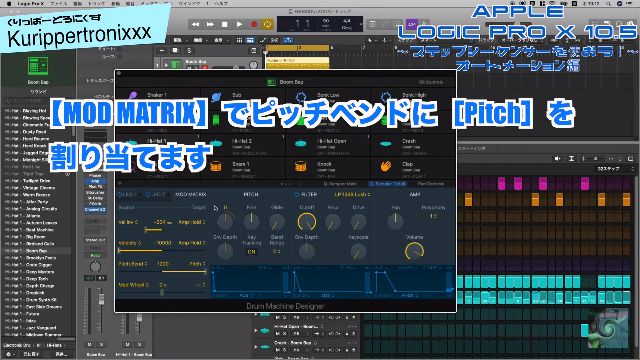Open the Bend Range value dropdown
640x360 pixels.
(x=276, y=252)
